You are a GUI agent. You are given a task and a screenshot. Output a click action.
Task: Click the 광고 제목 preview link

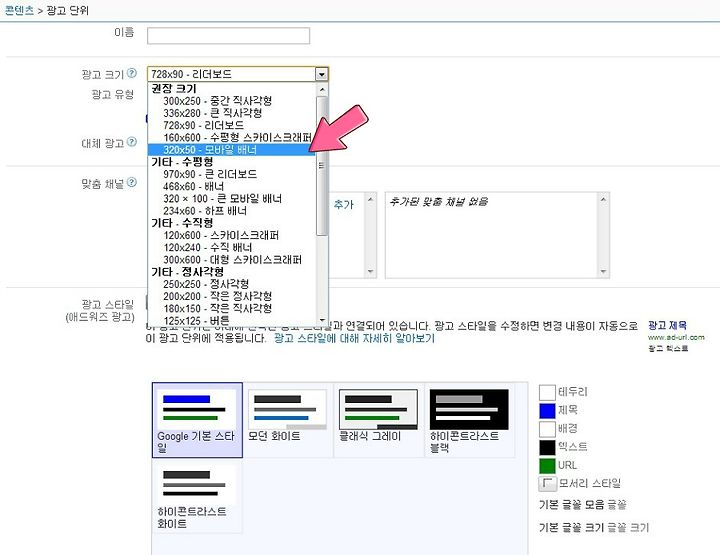(x=667, y=325)
